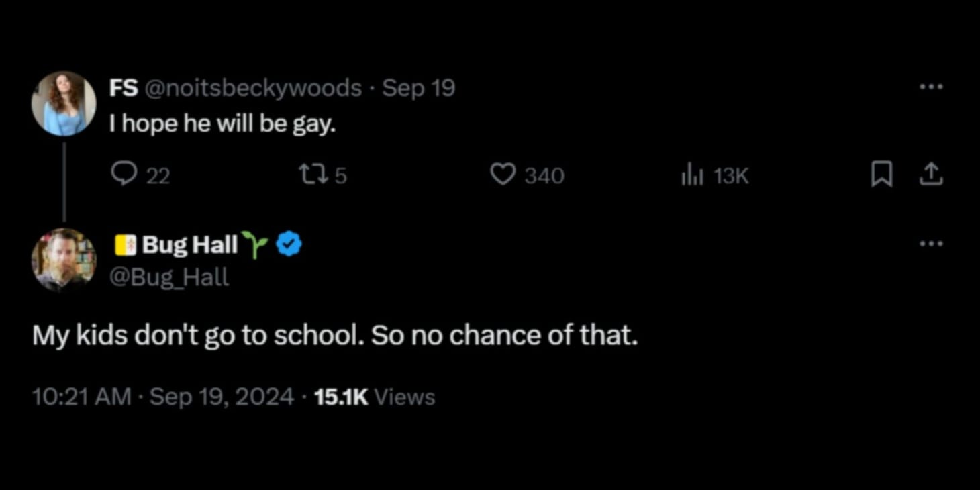Like the FS tweet with the heart
Screen dimensions: 980x490
[x=503, y=175]
